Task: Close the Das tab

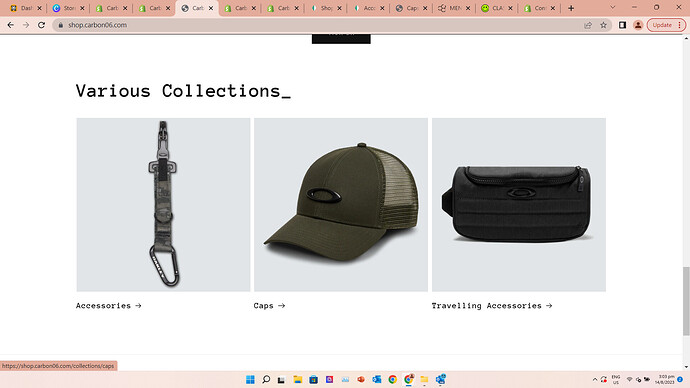Action: tap(39, 8)
